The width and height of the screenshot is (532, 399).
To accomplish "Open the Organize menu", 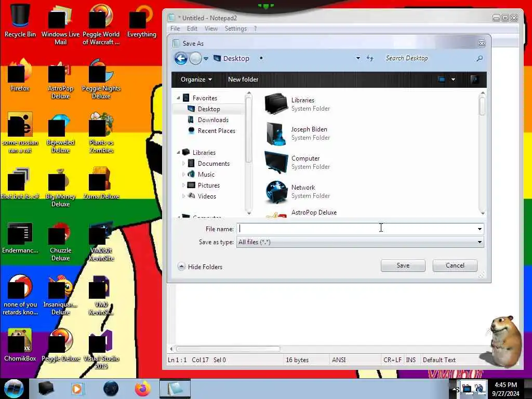I will pyautogui.click(x=196, y=79).
